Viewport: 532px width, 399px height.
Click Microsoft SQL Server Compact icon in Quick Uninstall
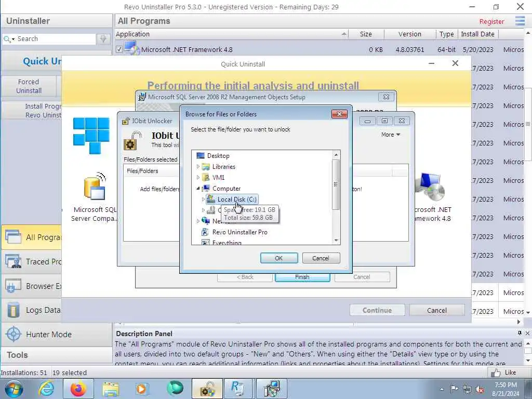pyautogui.click(x=95, y=186)
